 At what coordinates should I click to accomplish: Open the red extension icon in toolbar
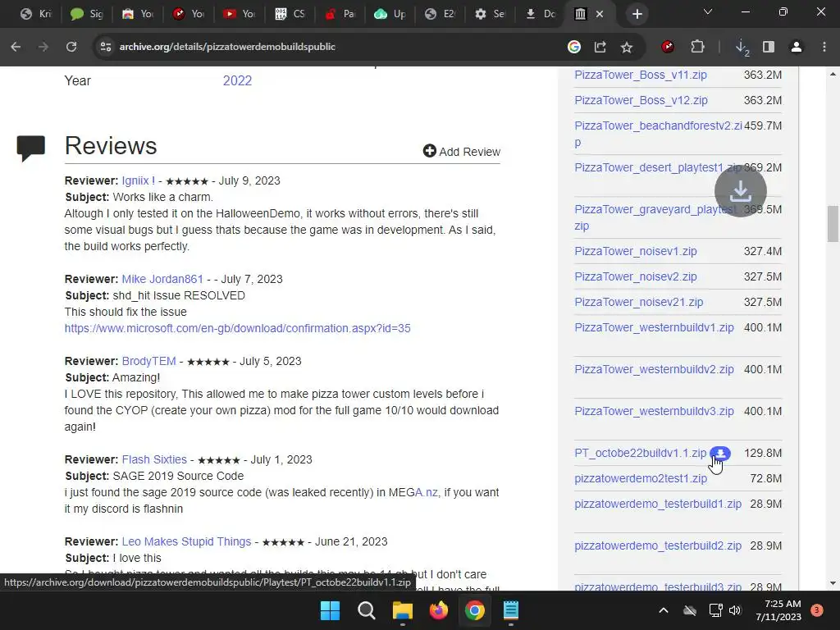(668, 47)
